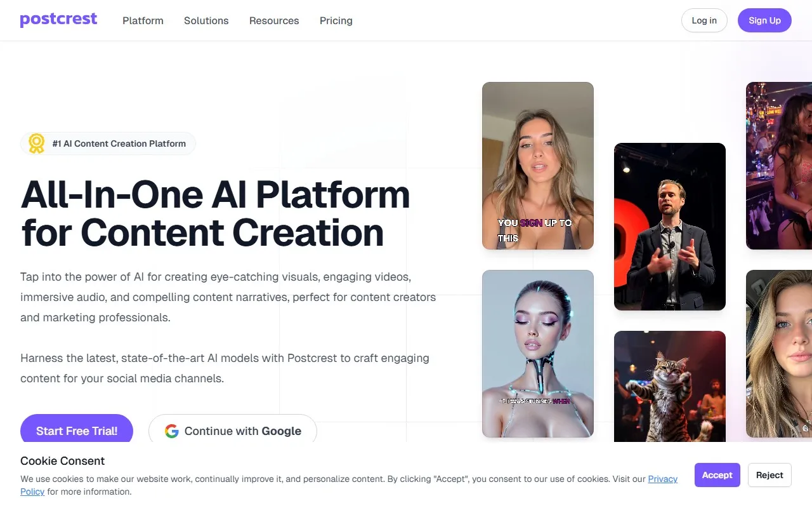Accept the cookie consent

pos(717,475)
